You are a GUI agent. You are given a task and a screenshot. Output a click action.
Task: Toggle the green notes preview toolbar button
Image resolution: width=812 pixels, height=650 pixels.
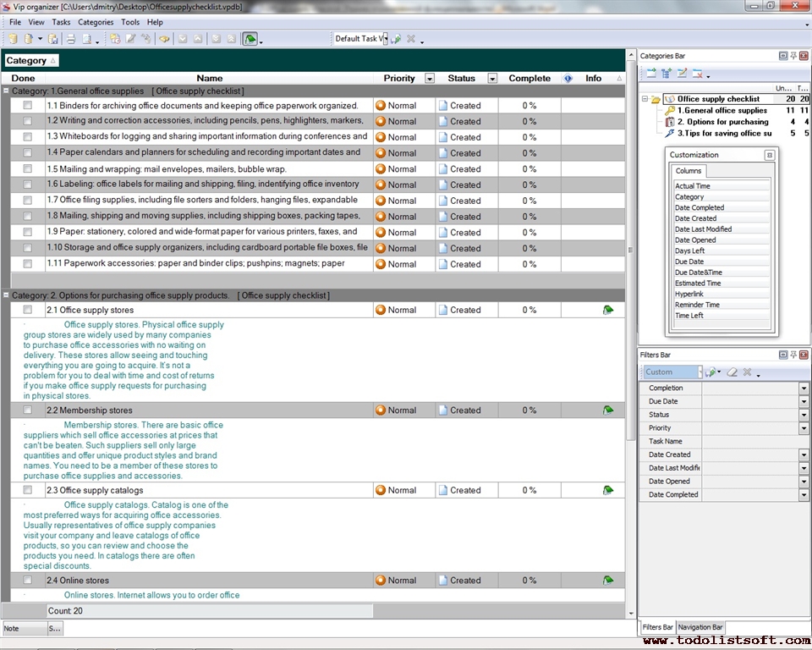tap(250, 39)
